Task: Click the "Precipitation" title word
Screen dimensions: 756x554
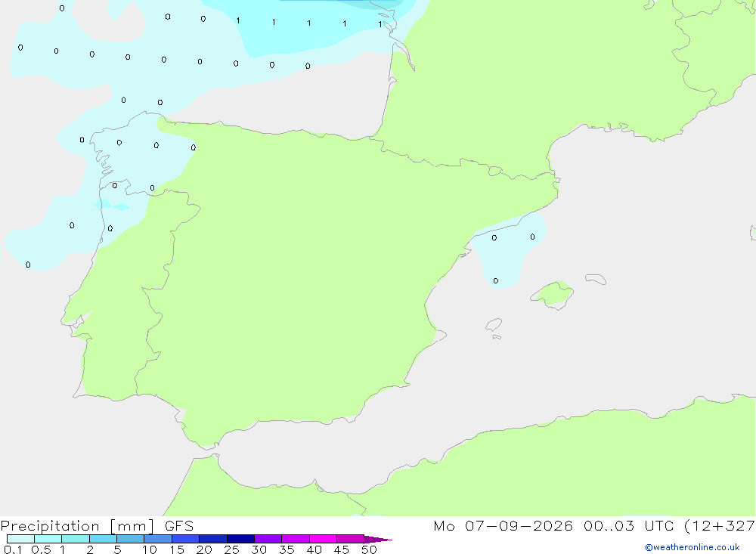Action: click(50, 526)
